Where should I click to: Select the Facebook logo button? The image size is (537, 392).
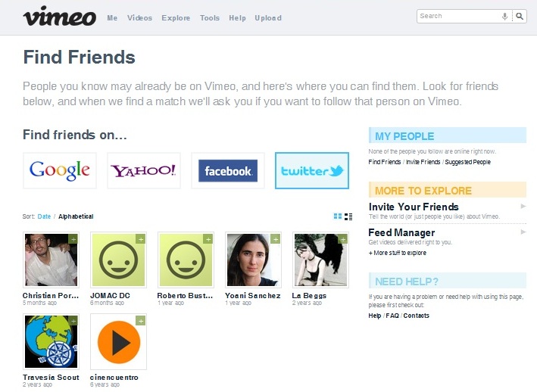(228, 171)
